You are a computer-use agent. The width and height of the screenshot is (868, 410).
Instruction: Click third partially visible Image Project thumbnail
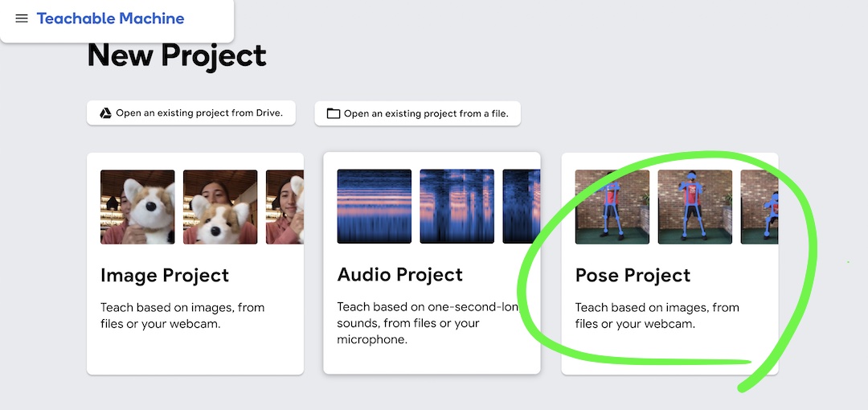pos(285,207)
